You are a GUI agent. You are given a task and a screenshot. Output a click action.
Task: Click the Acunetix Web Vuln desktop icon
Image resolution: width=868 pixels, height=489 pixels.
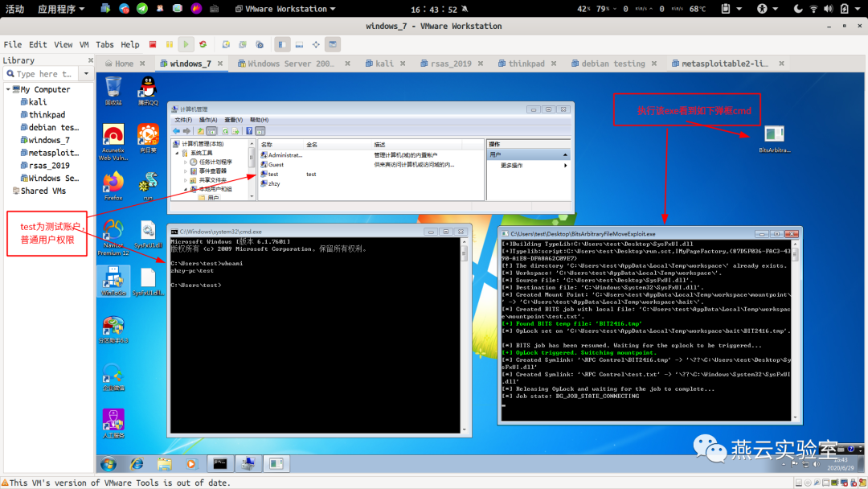(x=113, y=143)
